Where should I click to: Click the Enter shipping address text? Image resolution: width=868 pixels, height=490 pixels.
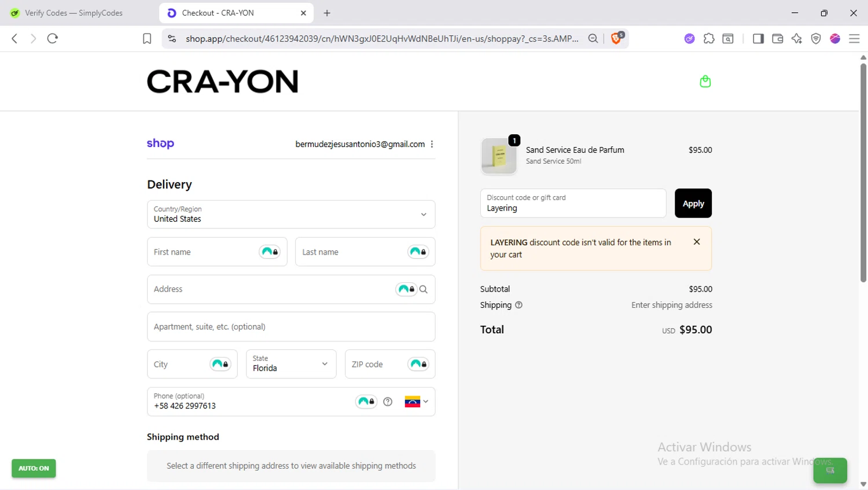coord(672,305)
